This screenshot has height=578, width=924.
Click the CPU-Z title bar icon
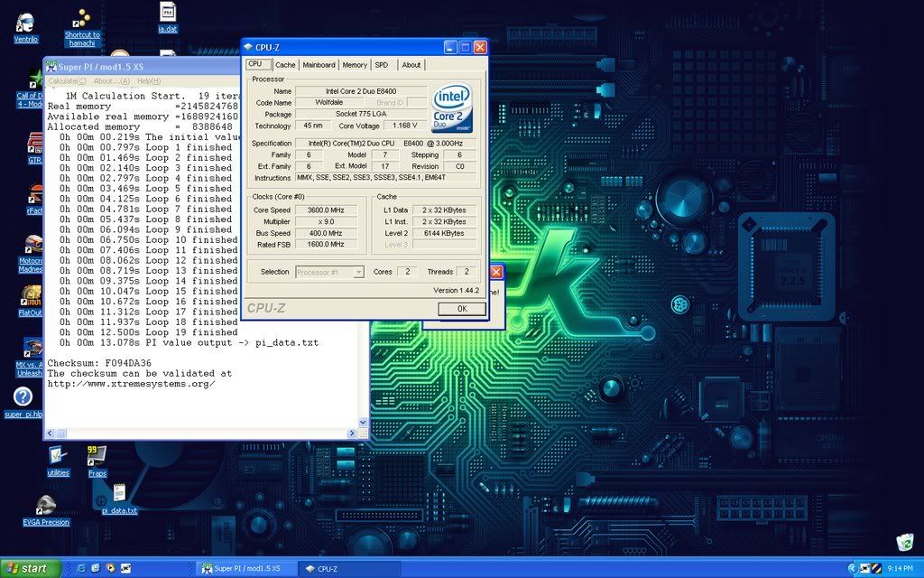(248, 47)
